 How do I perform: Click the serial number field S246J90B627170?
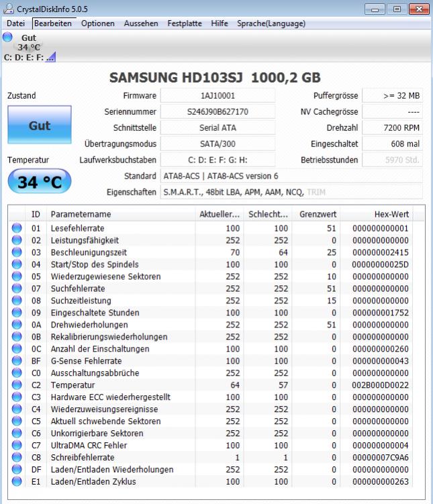[x=218, y=111]
